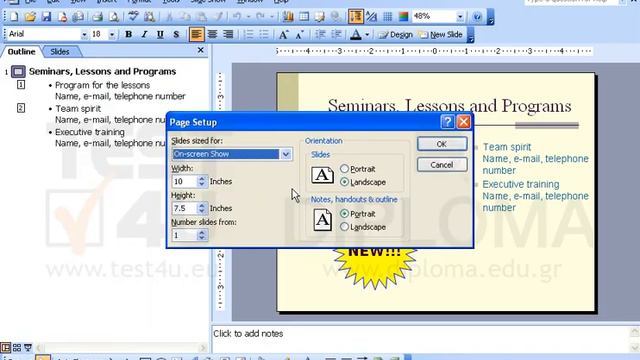Select slide 1 icon in the outline

[18, 72]
